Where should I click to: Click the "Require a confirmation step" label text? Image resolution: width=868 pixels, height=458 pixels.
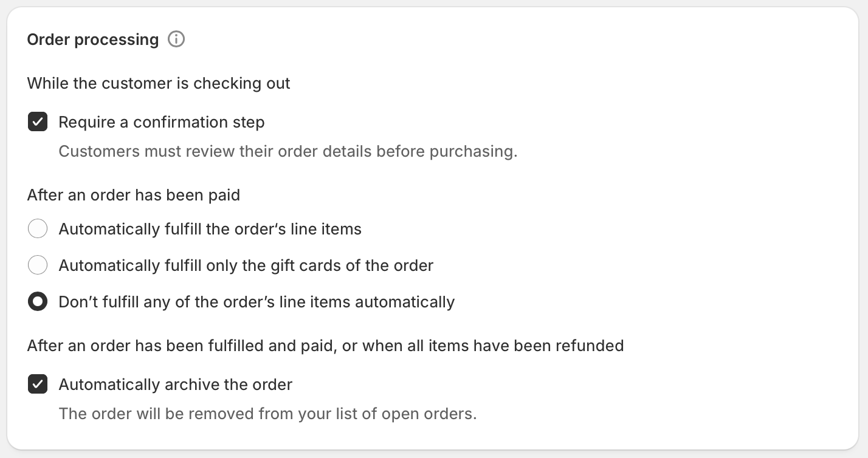pos(162,122)
